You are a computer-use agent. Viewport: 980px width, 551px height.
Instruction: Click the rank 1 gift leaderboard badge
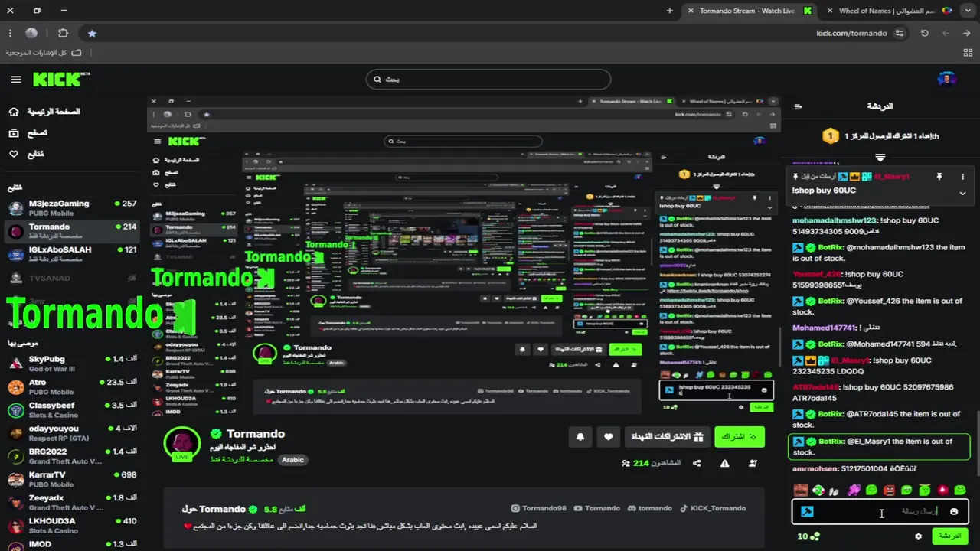point(831,136)
